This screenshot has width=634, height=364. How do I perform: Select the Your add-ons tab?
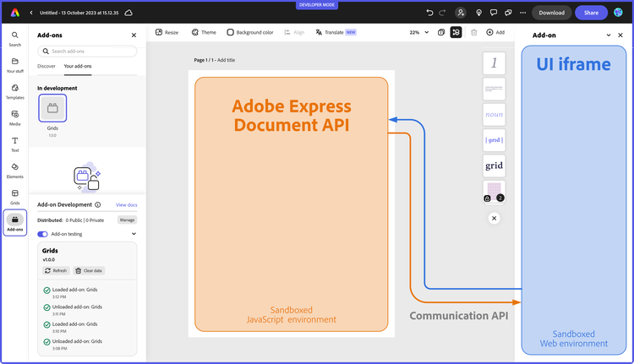click(x=78, y=66)
